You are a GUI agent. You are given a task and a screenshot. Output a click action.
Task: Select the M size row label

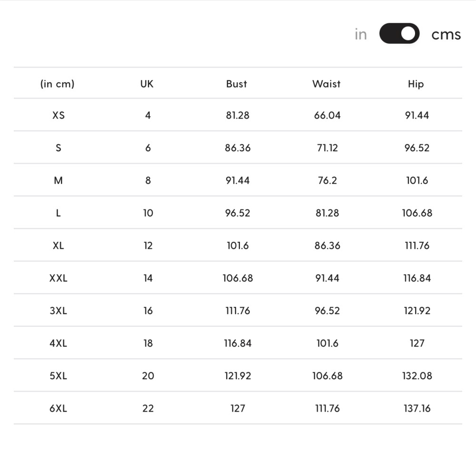(x=58, y=180)
